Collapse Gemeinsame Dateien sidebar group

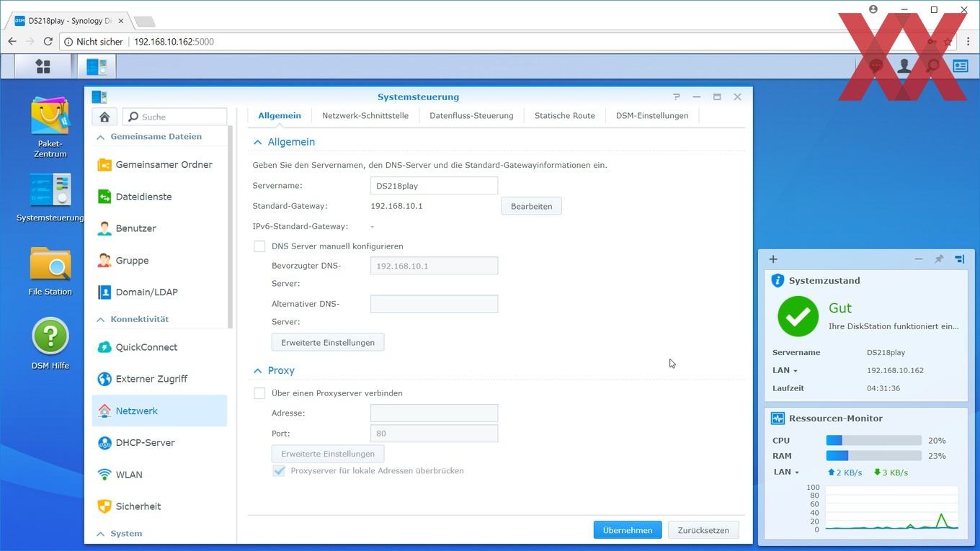[100, 137]
